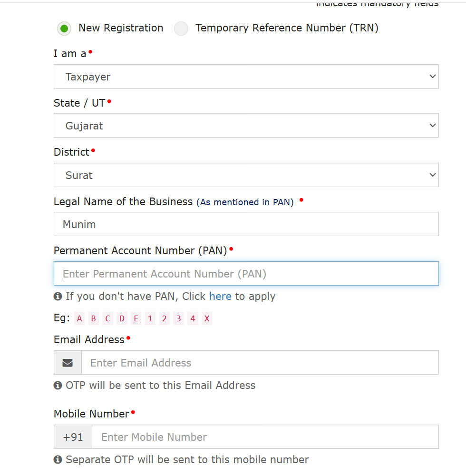
Task: Open the 'I am a' Taxpayer dropdown
Action: click(246, 77)
